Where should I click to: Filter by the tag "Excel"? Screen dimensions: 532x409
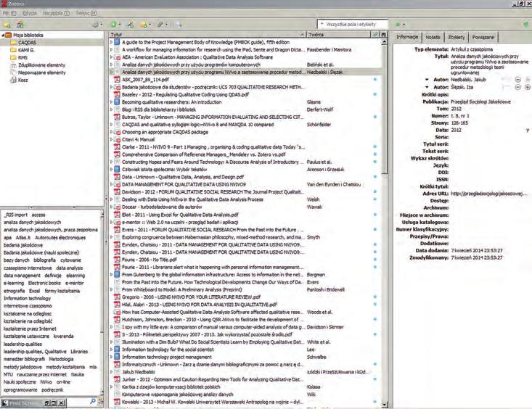pyautogui.click(x=34, y=291)
